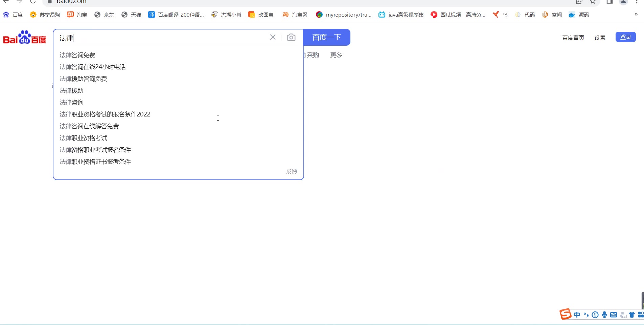
Task: Open the 淘宝网 bookmark
Action: pyautogui.click(x=295, y=15)
